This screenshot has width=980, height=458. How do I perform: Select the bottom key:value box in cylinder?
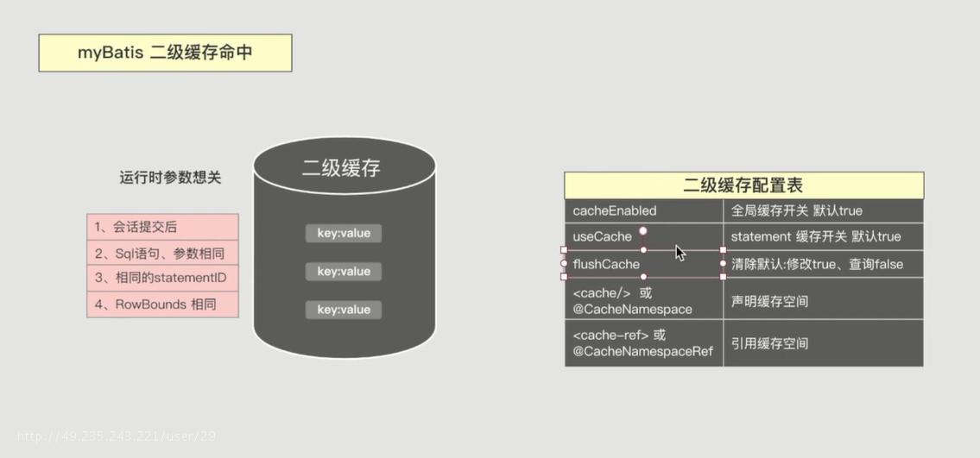click(x=343, y=310)
